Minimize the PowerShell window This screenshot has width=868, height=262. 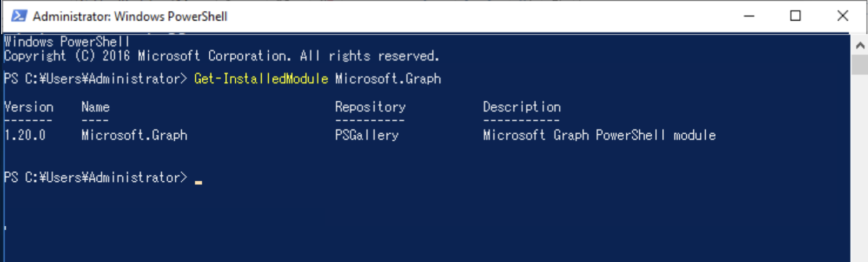[749, 16]
